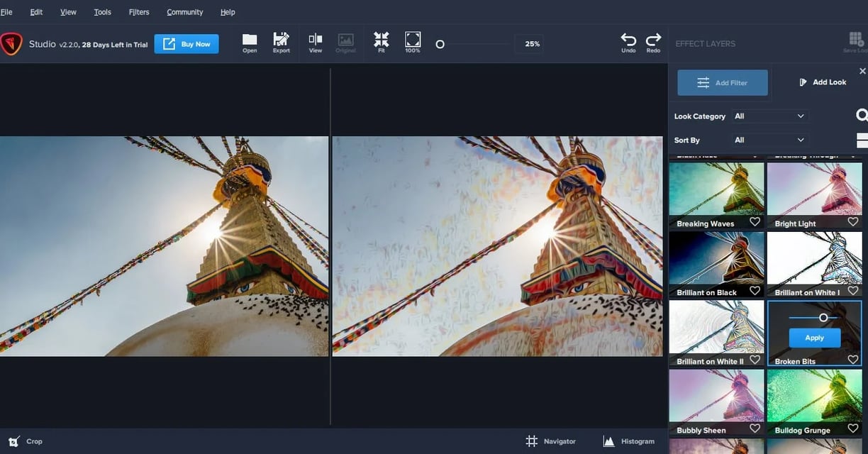Click the Add Filter button

click(723, 82)
